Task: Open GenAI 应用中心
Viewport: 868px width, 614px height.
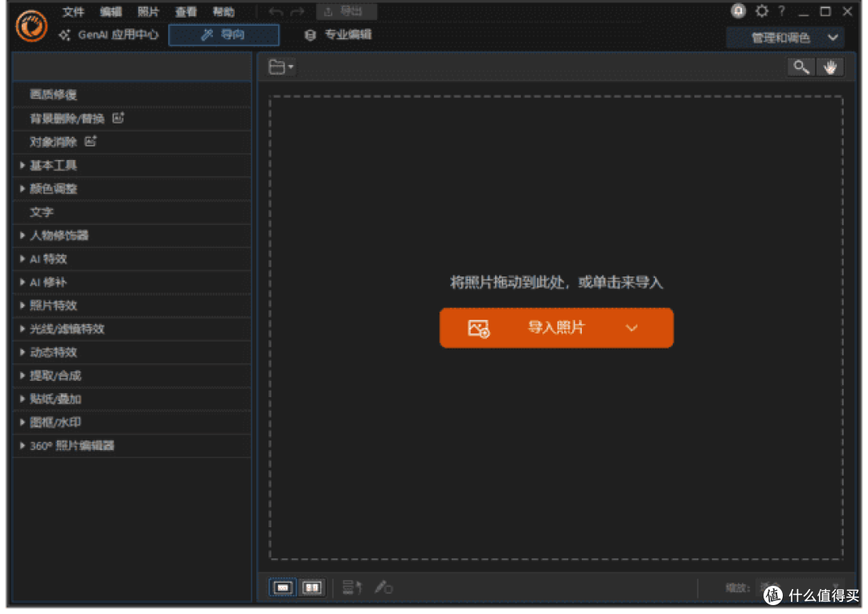Action: coord(108,35)
